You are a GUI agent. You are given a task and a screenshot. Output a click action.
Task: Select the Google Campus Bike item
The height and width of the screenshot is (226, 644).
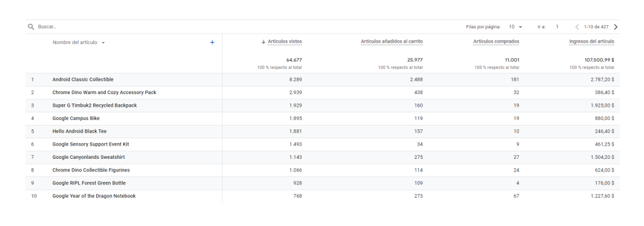point(76,119)
